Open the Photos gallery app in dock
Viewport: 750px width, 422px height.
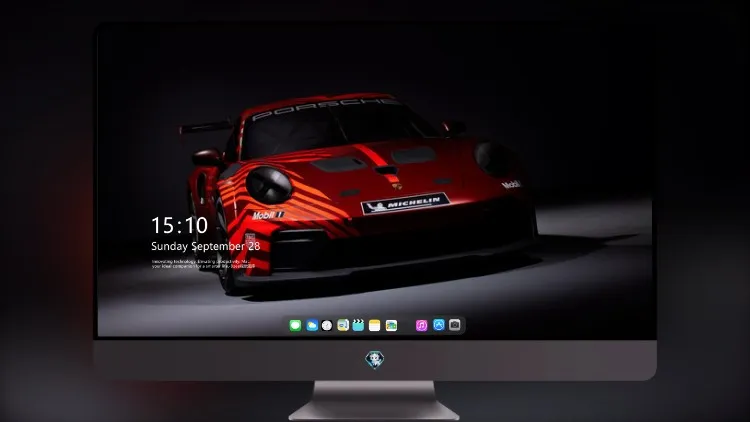coord(391,325)
